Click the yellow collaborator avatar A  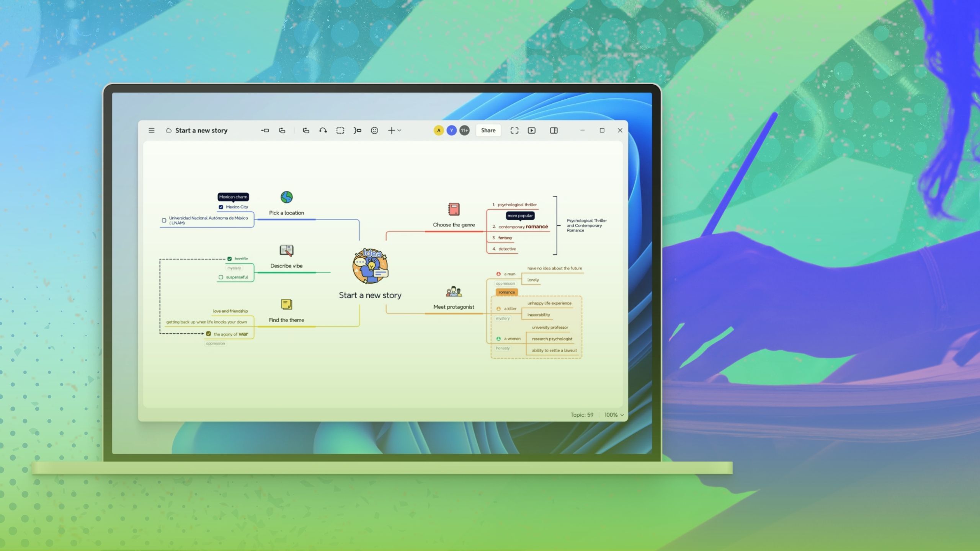tap(438, 130)
